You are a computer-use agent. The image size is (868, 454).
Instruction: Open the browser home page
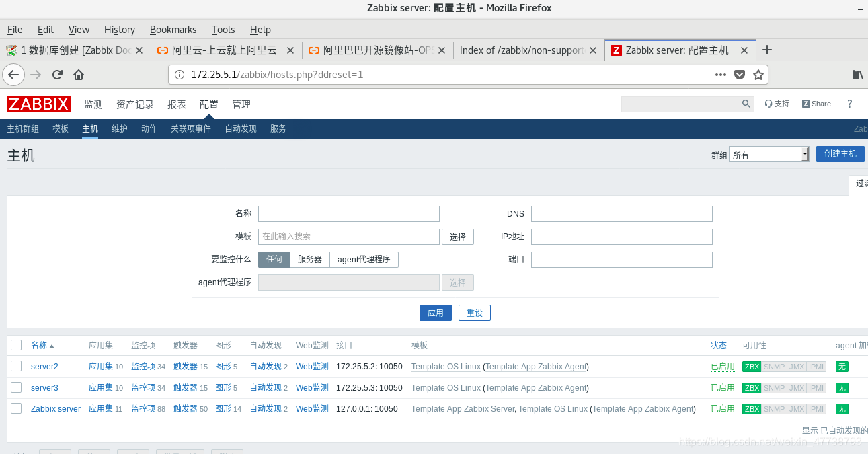(x=79, y=75)
